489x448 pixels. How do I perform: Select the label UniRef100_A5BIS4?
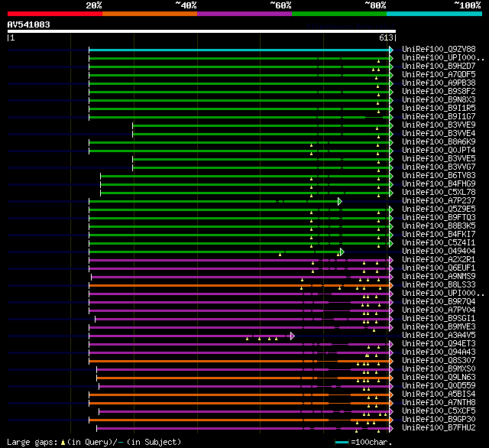pyautogui.click(x=439, y=394)
